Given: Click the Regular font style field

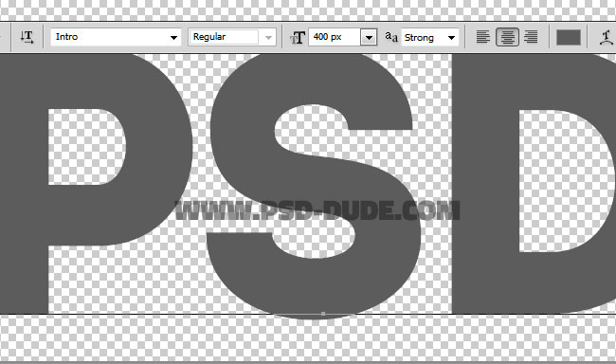Looking at the screenshot, I should (224, 37).
